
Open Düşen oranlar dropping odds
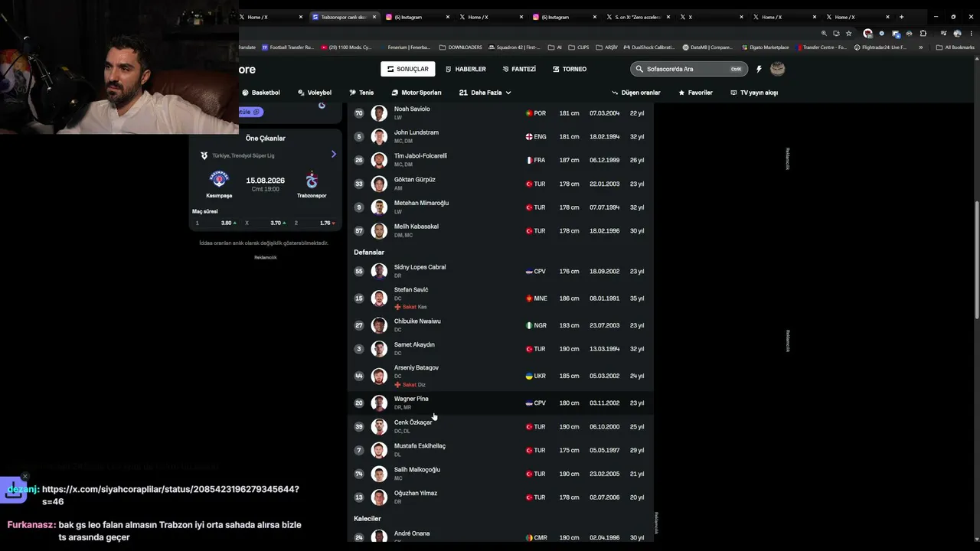tap(635, 93)
